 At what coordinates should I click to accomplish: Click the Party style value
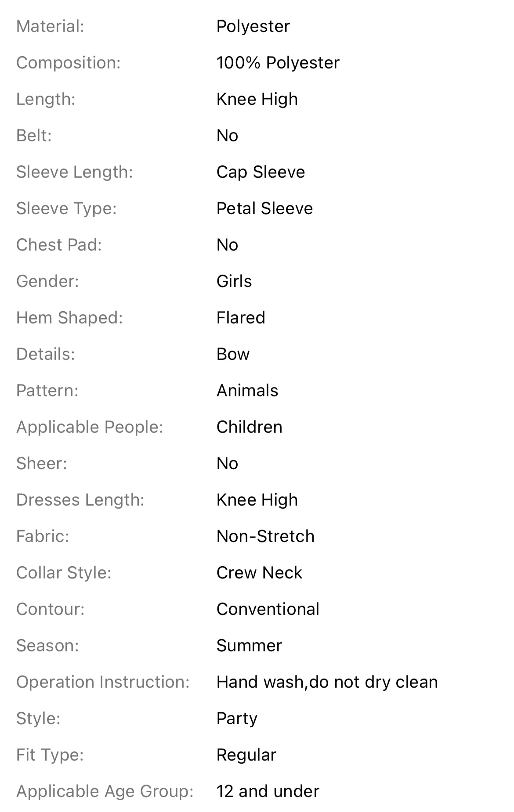click(x=237, y=719)
